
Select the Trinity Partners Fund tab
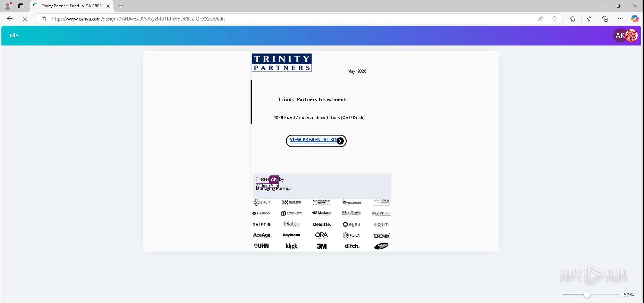72,6
